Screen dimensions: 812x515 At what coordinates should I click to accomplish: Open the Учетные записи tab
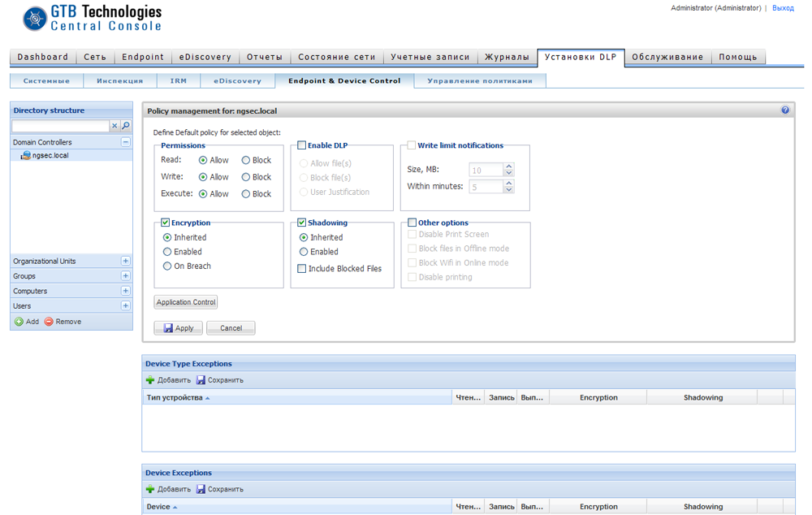coord(430,57)
